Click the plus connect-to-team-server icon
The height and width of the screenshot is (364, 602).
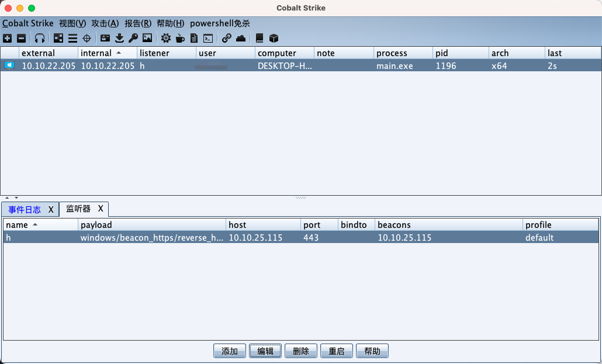[x=7, y=38]
